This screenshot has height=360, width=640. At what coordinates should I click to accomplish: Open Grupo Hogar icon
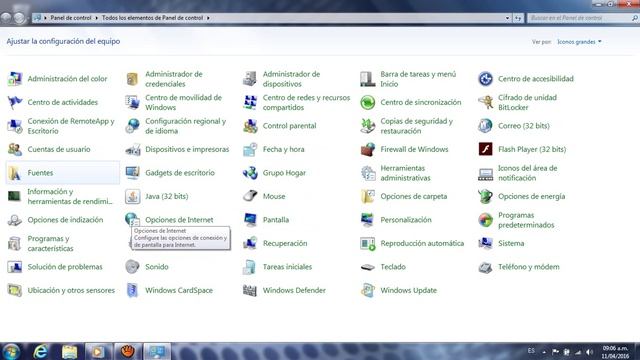pos(250,173)
